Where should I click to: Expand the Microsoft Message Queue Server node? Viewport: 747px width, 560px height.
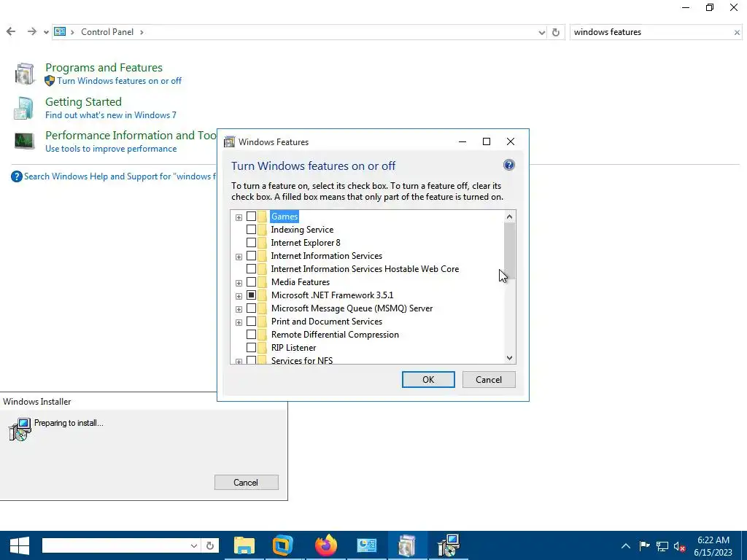[239, 309]
